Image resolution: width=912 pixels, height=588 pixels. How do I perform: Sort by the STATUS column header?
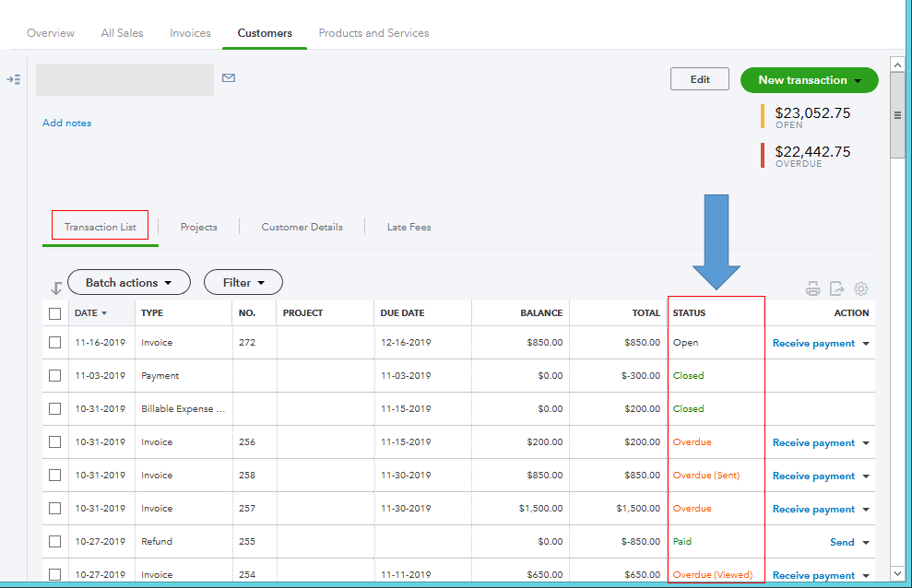pyautogui.click(x=689, y=312)
